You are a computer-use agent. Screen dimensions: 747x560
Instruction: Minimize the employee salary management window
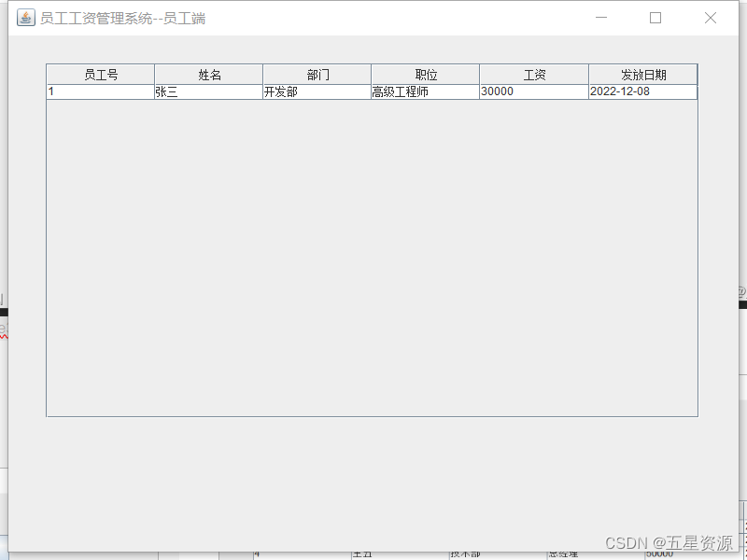point(601,17)
